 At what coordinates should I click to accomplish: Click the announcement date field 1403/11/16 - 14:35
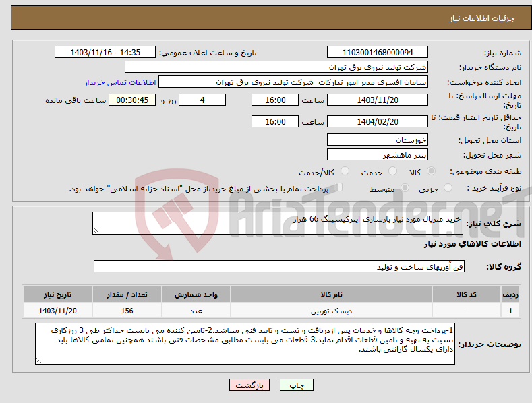105,53
